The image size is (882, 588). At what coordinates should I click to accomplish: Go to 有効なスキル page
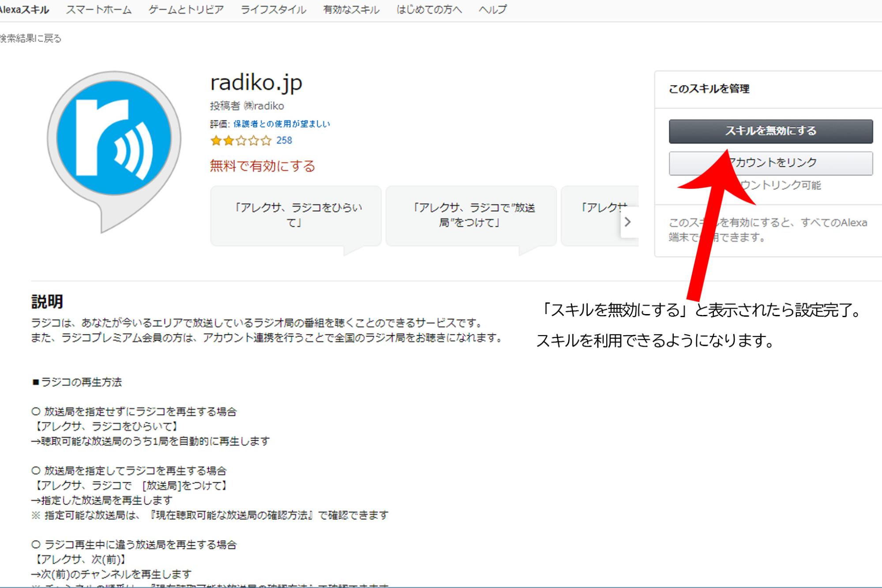351,10
